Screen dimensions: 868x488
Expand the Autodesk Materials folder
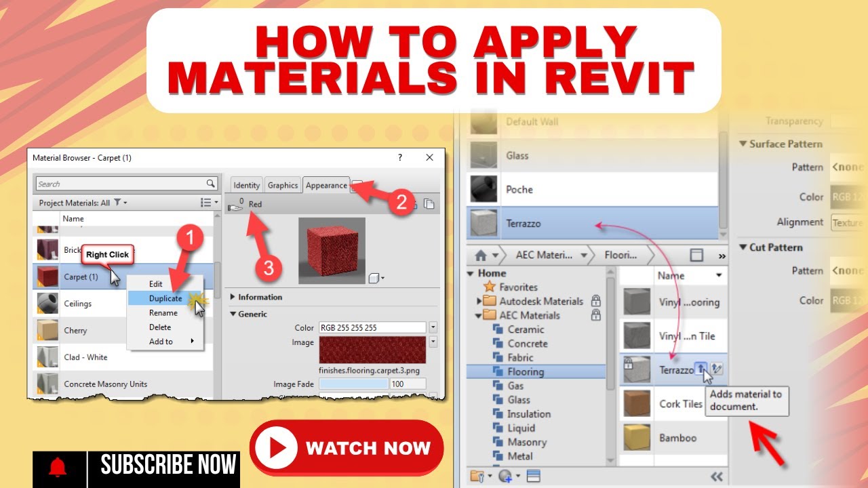coord(479,301)
